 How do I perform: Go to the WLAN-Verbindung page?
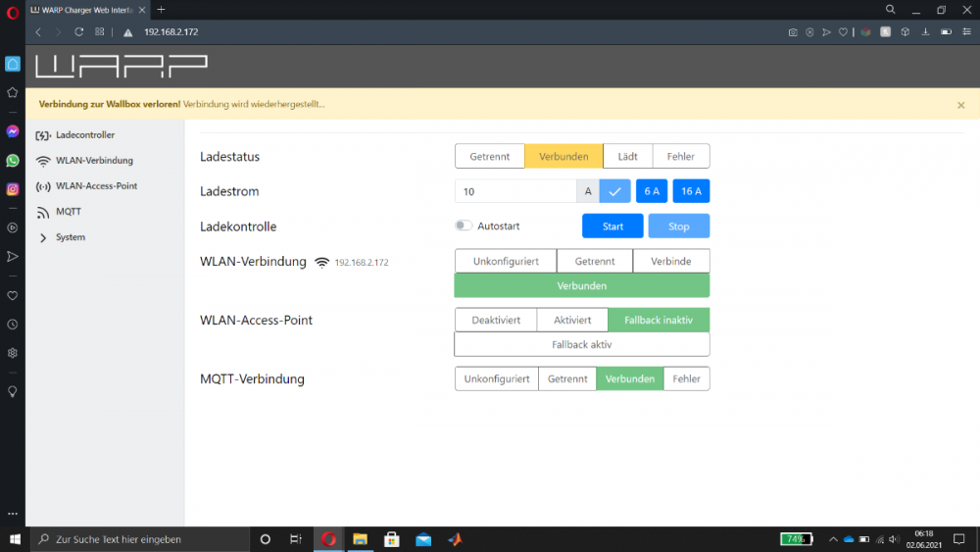[x=93, y=161]
